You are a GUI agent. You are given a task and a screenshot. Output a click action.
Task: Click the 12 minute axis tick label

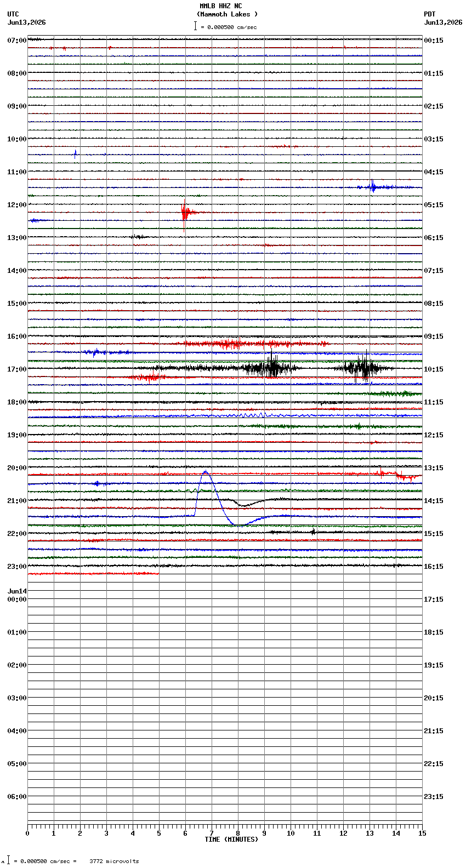(x=343, y=833)
